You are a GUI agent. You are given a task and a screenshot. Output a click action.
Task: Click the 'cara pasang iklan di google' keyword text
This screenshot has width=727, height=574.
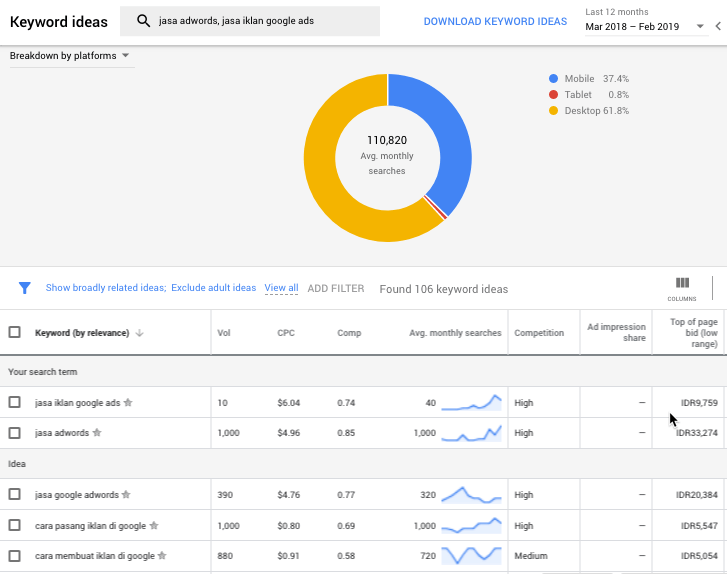[90, 526]
